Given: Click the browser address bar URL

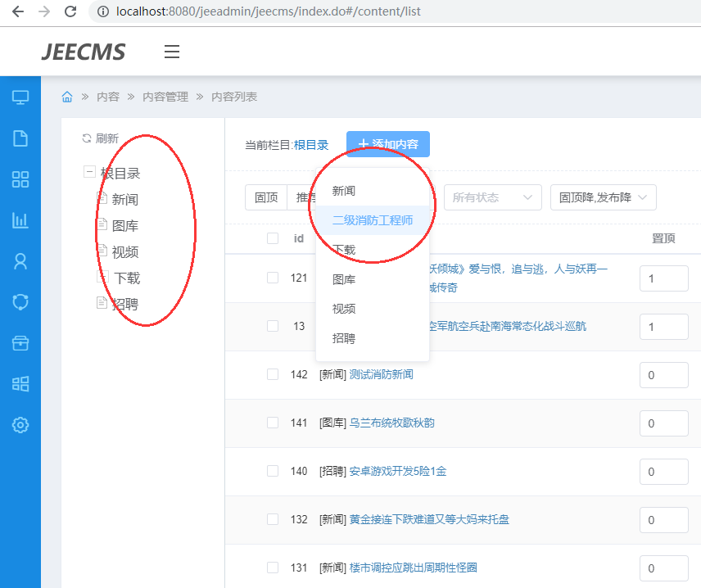Looking at the screenshot, I should tap(269, 11).
